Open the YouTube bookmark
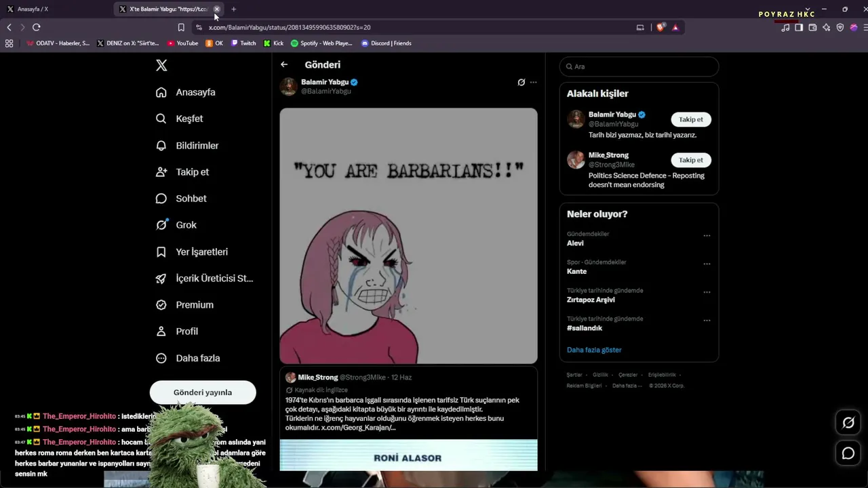868x488 pixels. (182, 43)
